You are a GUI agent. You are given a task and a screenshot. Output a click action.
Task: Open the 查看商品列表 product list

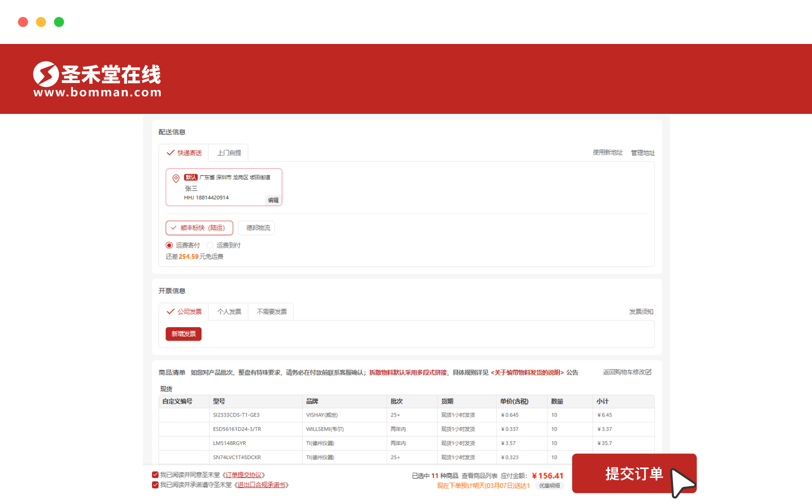pos(479,476)
